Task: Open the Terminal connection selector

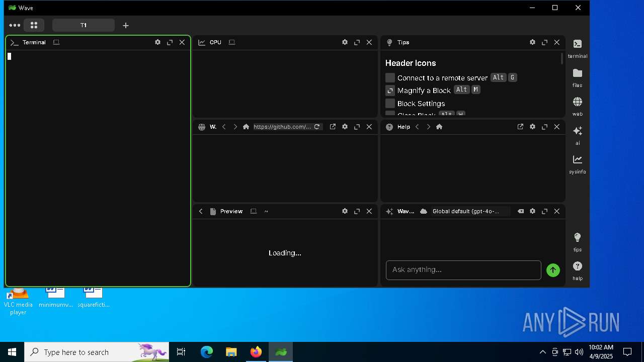Action: point(56,42)
